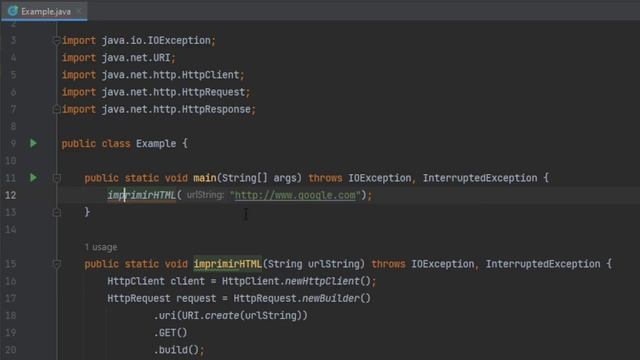
Task: Click the imprimirHTML method declaration name
Action: 228,264
